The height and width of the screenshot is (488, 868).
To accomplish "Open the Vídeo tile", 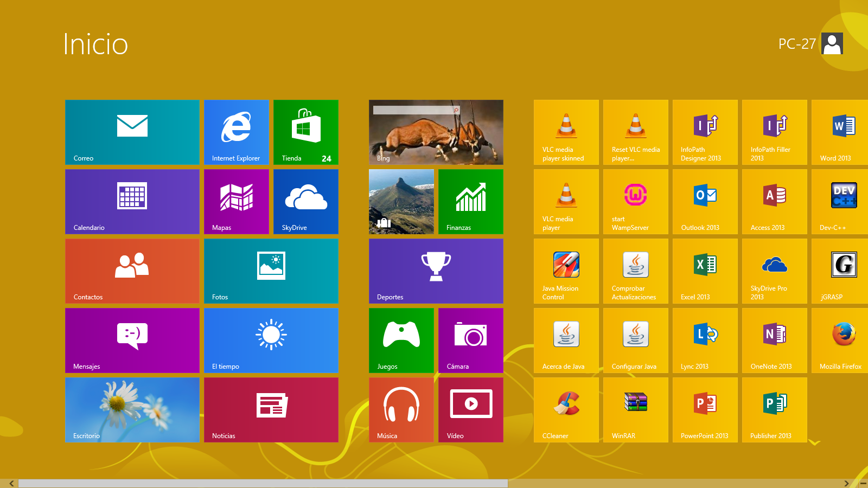I will click(x=471, y=410).
